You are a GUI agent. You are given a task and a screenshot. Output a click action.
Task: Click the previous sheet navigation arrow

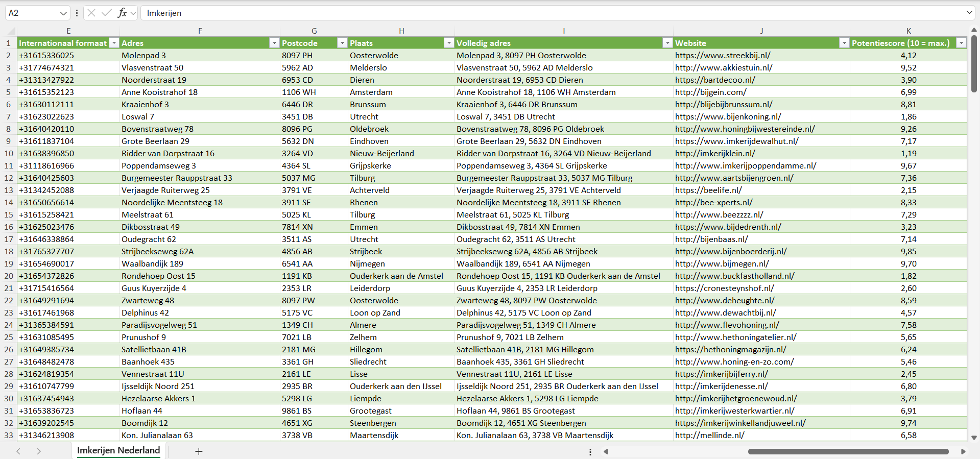[x=18, y=451]
